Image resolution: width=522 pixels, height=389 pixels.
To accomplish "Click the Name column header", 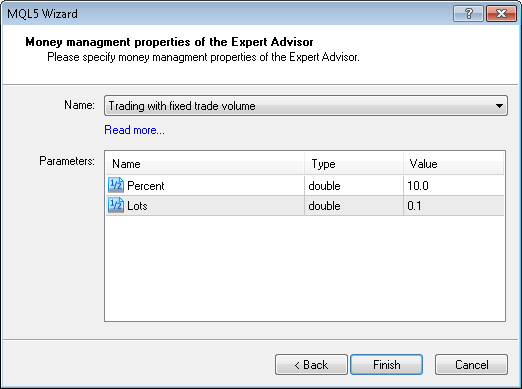I will 205,164.
